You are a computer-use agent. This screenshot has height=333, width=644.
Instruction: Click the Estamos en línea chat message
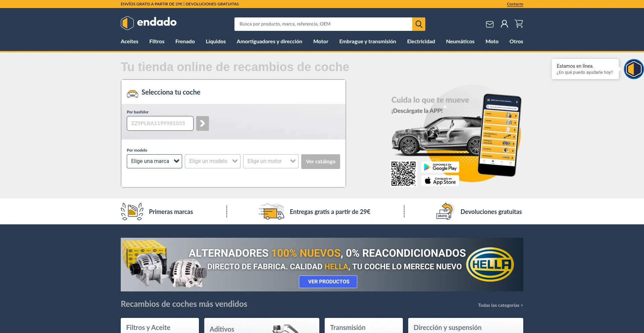tap(585, 69)
